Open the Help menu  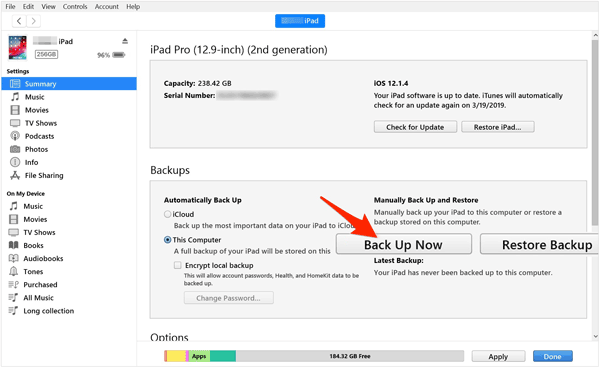coord(133,7)
